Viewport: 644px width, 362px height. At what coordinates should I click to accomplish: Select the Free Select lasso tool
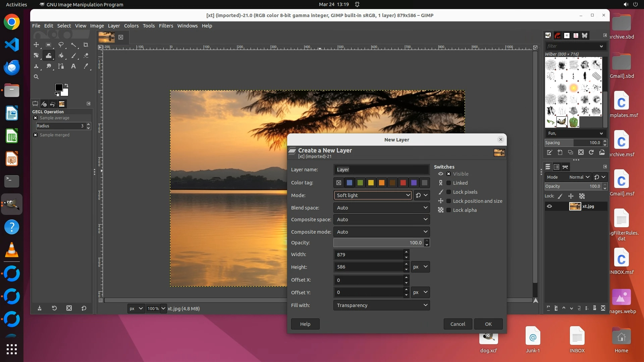pos(61,45)
